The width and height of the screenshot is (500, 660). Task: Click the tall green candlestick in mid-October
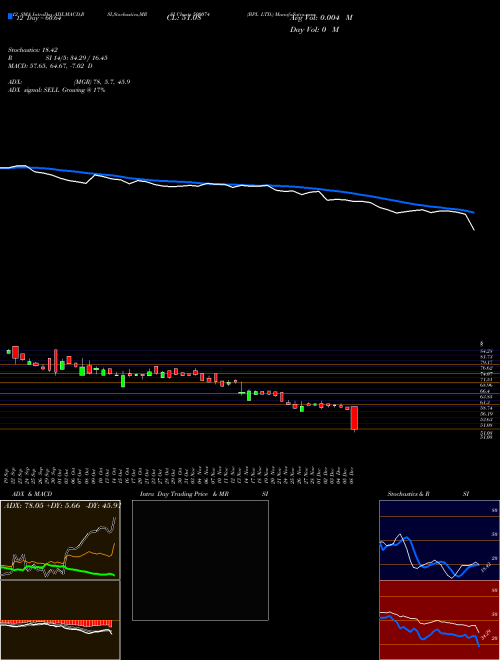point(123,381)
